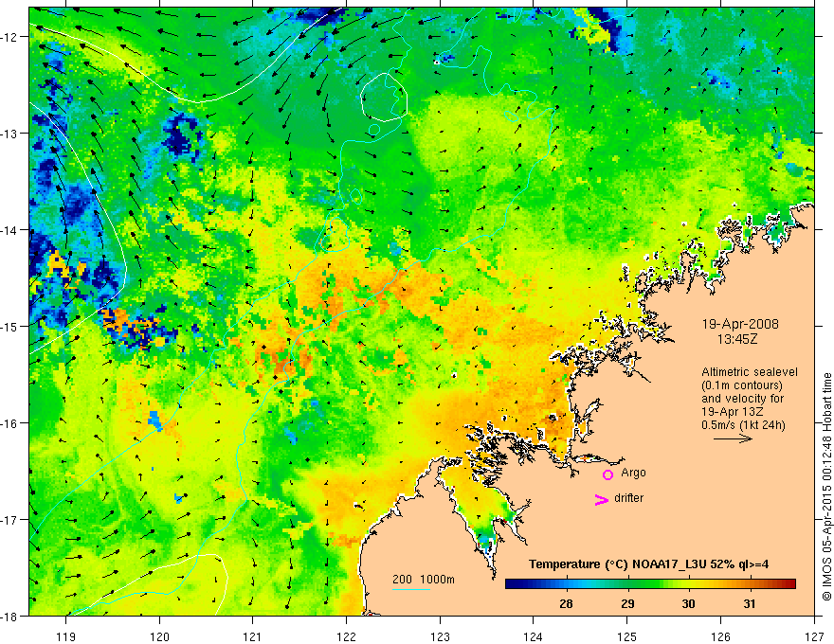
Task: Click the longitude axis label 119
Action: point(66,636)
